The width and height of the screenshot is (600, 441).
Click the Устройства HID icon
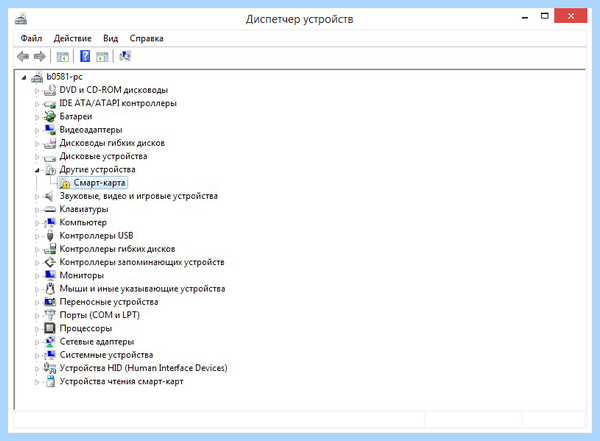(x=50, y=368)
